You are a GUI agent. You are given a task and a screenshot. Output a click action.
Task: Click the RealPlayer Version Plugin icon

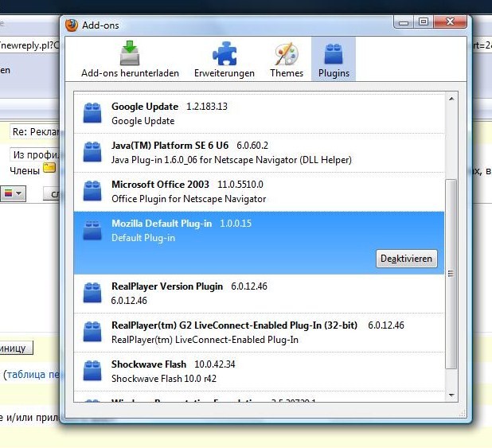click(x=92, y=293)
